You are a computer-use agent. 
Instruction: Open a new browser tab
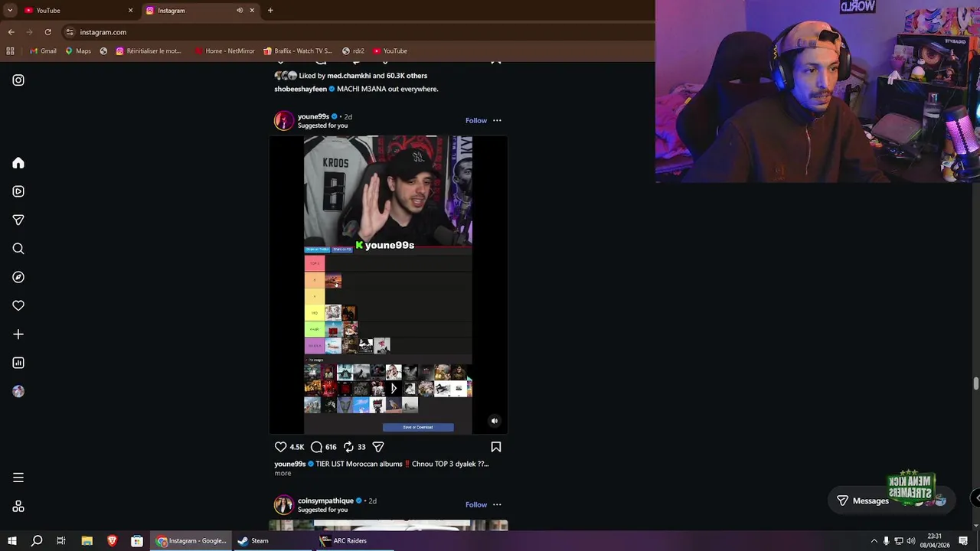[x=270, y=11]
